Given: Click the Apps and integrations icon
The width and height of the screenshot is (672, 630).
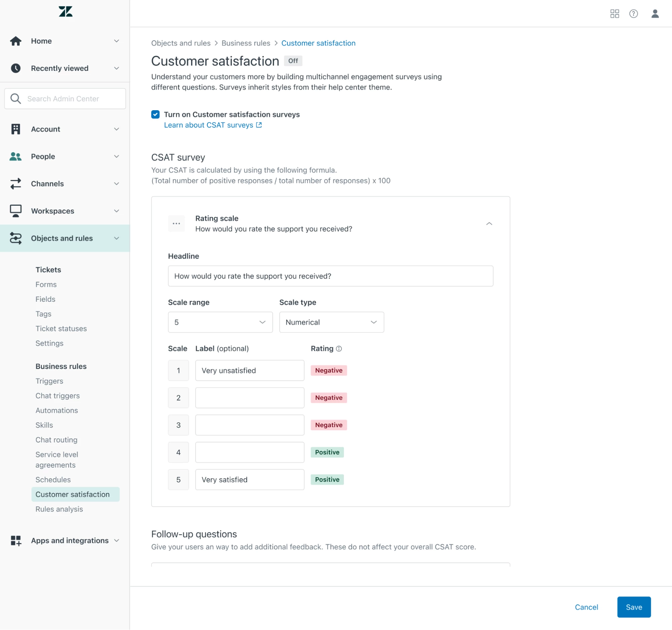Looking at the screenshot, I should [x=15, y=541].
